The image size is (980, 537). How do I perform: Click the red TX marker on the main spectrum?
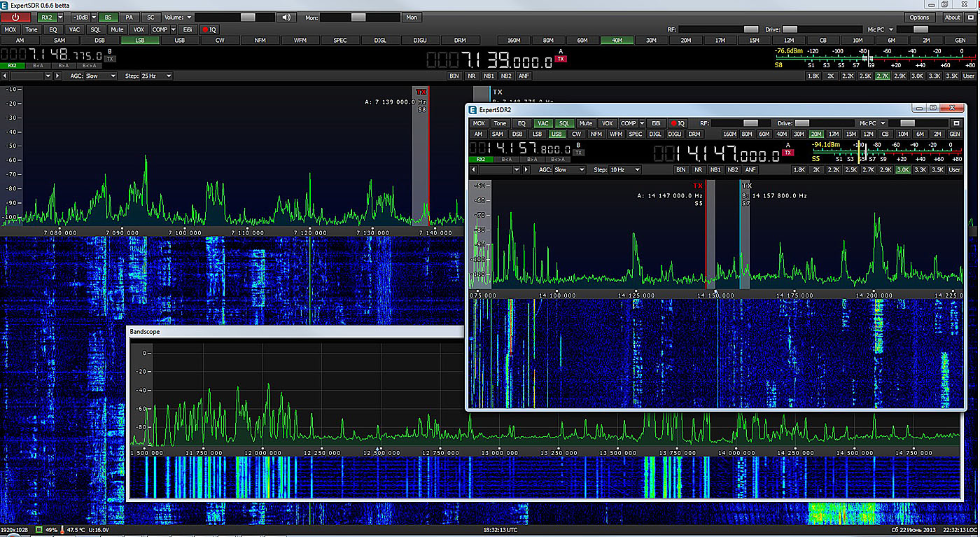(421, 92)
